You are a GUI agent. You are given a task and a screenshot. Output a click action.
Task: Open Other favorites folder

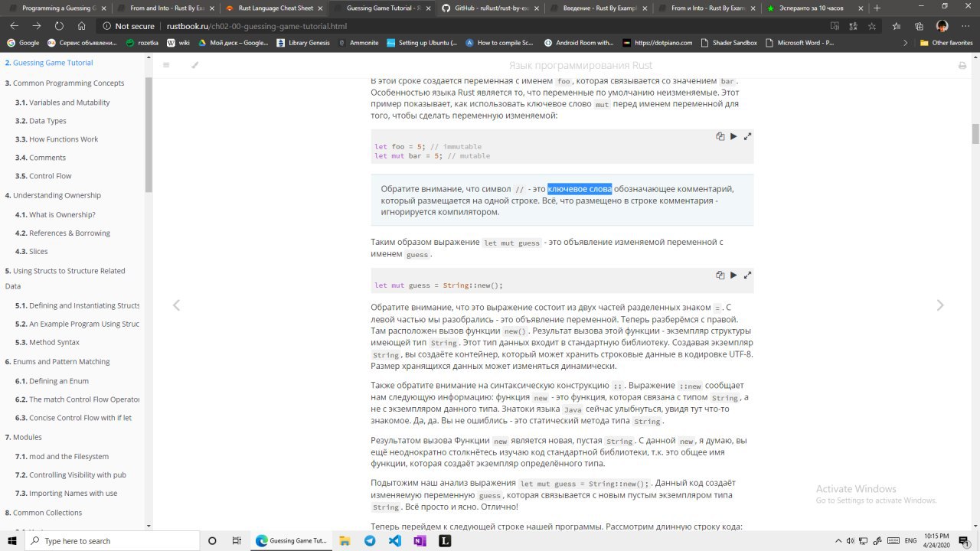(946, 43)
